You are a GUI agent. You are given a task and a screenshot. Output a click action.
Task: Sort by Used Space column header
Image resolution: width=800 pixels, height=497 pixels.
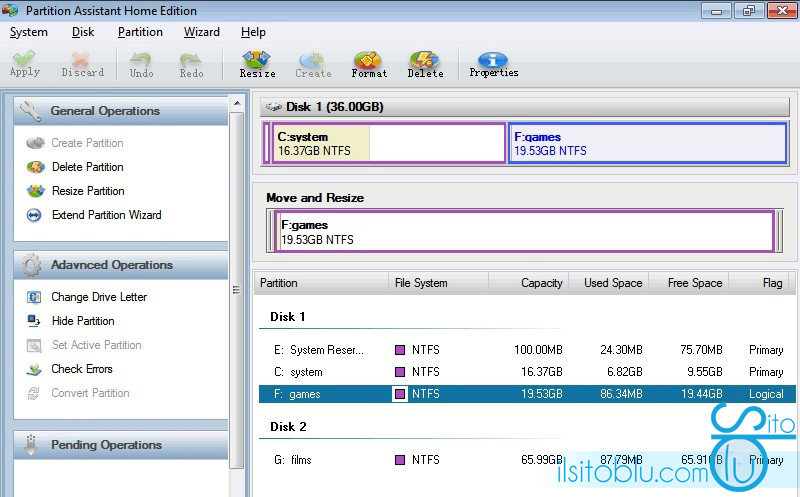click(x=609, y=283)
